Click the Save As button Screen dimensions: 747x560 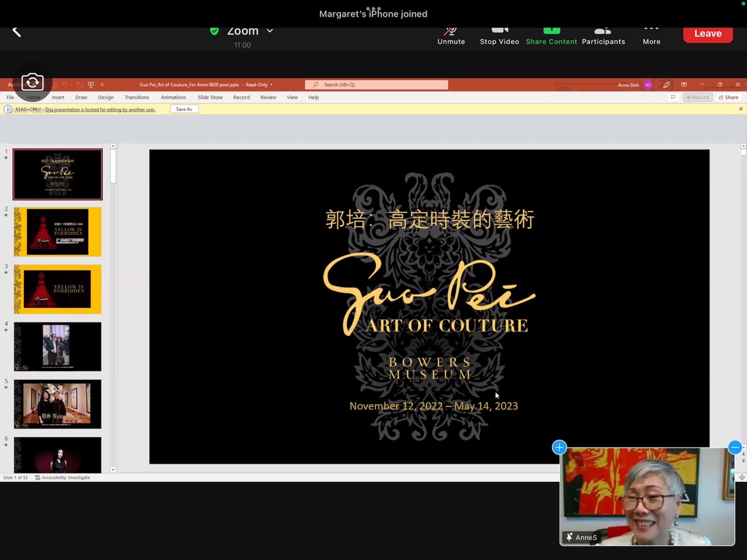point(184,109)
